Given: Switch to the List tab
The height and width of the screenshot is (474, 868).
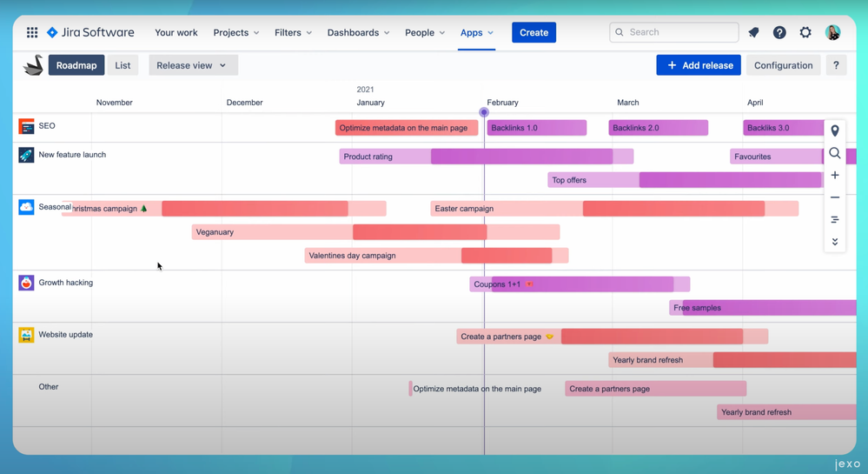Looking at the screenshot, I should coord(123,65).
